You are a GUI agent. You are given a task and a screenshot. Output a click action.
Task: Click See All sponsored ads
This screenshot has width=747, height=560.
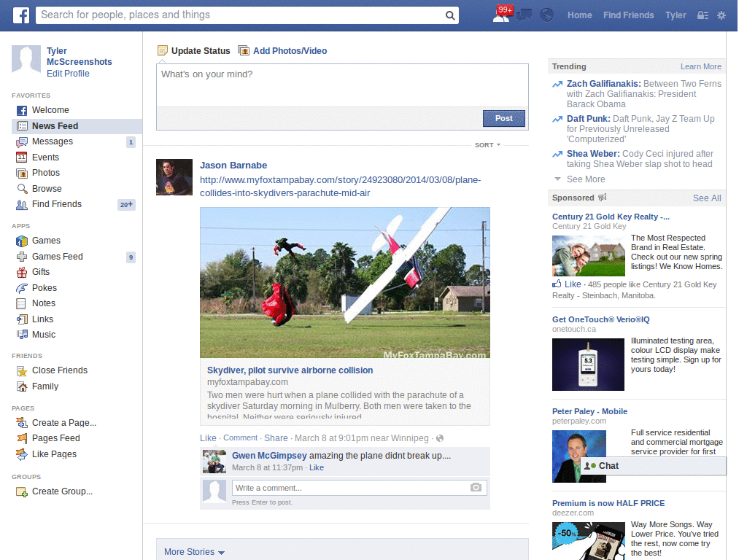tap(707, 198)
